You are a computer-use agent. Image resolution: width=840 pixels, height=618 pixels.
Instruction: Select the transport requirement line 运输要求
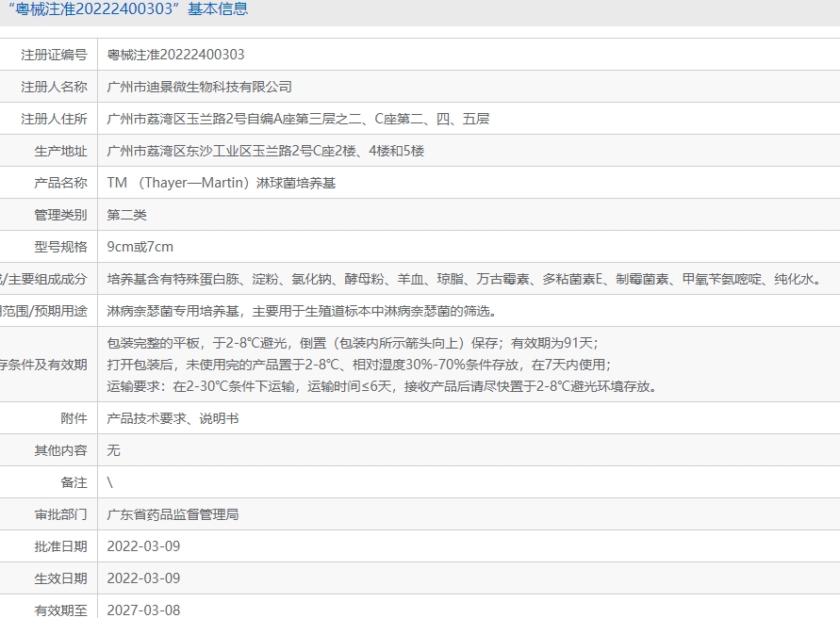(x=382, y=386)
